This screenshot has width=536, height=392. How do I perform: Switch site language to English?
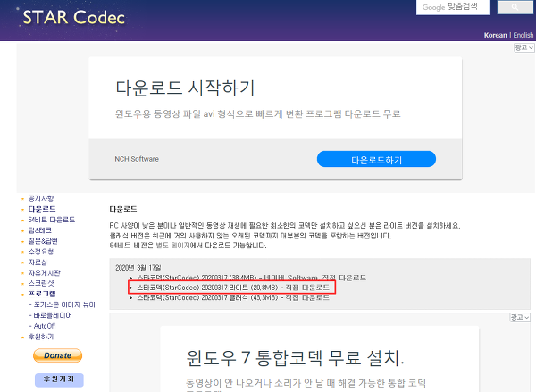[x=523, y=35]
